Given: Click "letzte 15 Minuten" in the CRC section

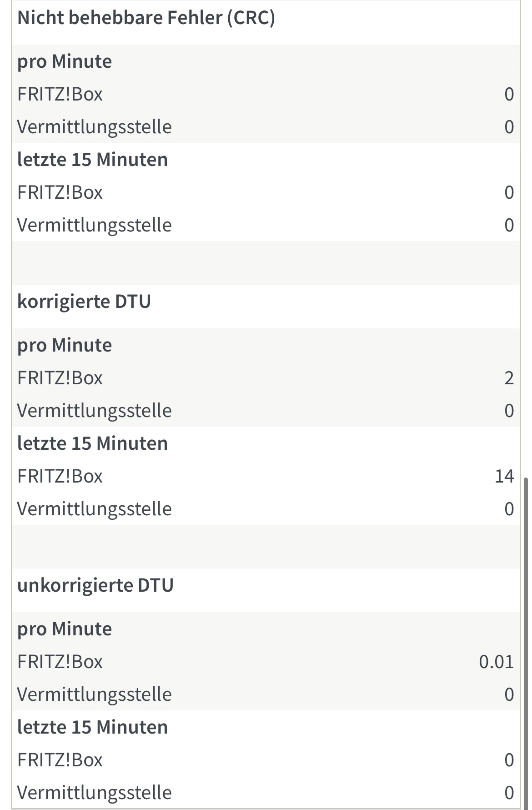Looking at the screenshot, I should (x=92, y=160).
